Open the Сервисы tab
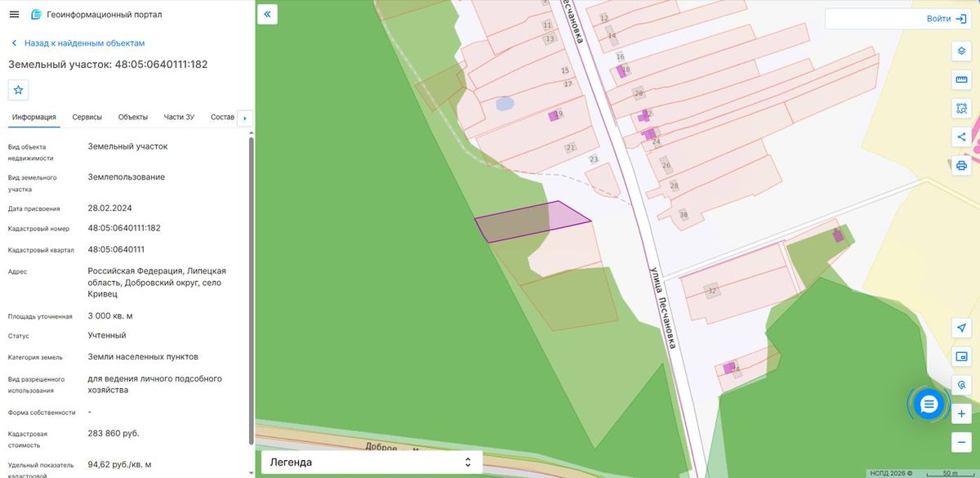This screenshot has width=980, height=478. [87, 117]
